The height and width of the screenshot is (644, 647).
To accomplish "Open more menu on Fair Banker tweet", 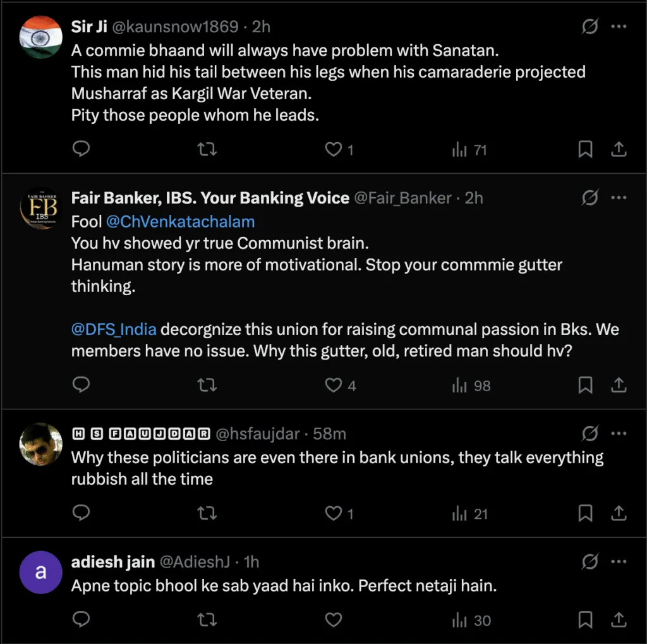I will pos(619,198).
